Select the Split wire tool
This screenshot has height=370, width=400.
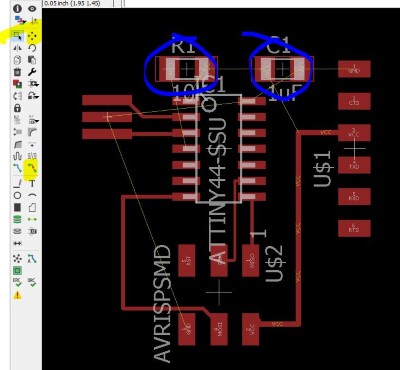pyautogui.click(x=17, y=145)
